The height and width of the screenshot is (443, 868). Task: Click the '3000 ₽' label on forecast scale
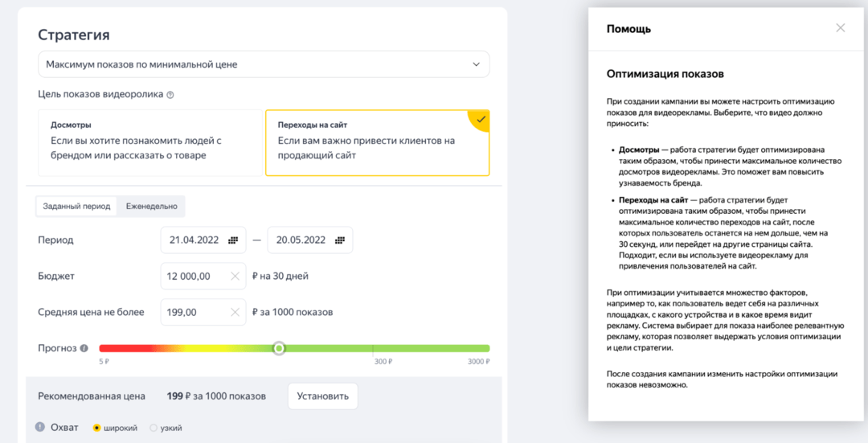pyautogui.click(x=478, y=362)
